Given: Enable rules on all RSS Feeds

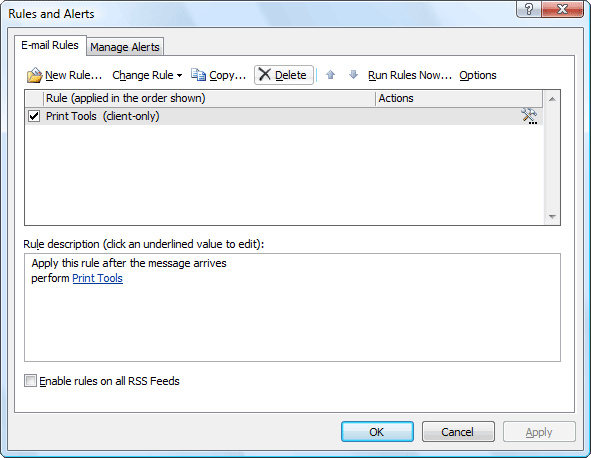Looking at the screenshot, I should pos(30,381).
